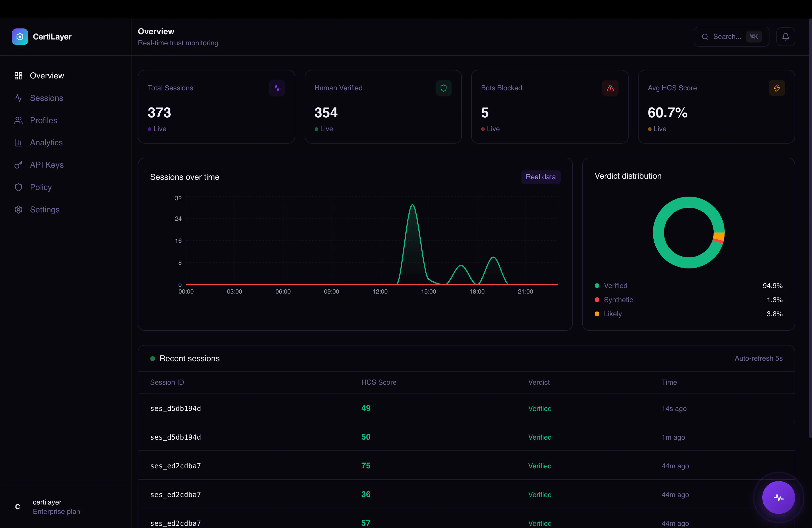Click the Session ID column header

pos(167,382)
